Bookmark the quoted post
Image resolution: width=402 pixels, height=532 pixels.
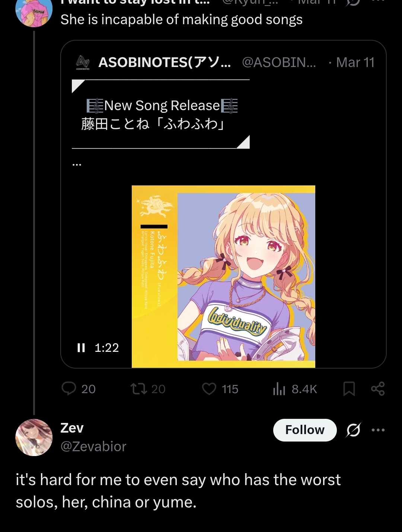[x=349, y=389]
